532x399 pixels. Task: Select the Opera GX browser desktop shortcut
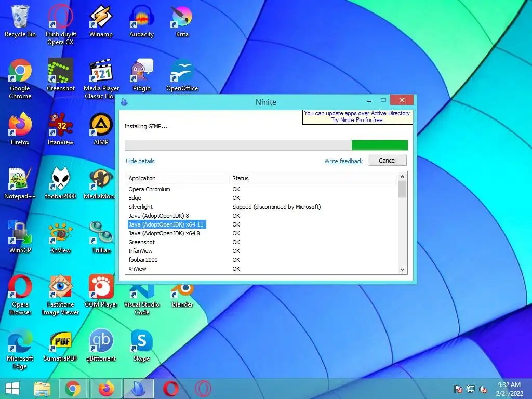[60, 24]
